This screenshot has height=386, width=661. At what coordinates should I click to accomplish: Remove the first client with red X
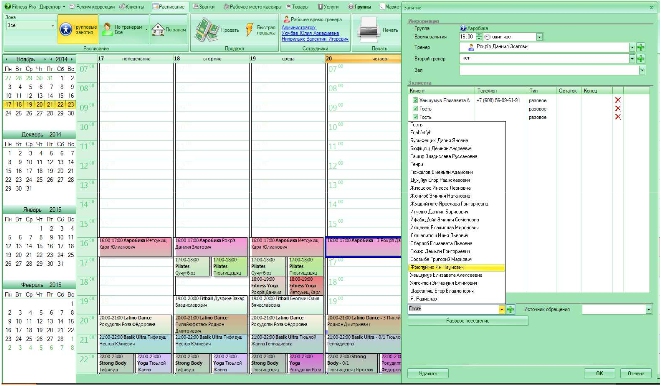click(618, 100)
